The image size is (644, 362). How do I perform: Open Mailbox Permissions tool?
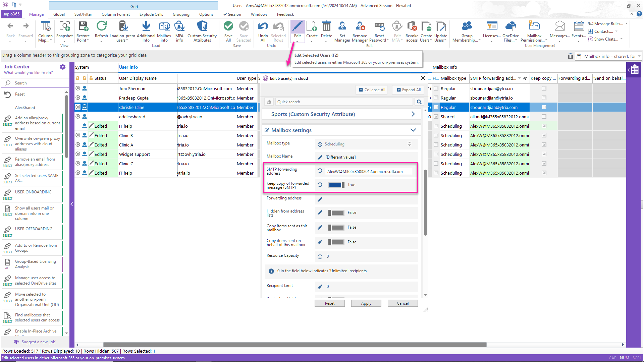[534, 32]
